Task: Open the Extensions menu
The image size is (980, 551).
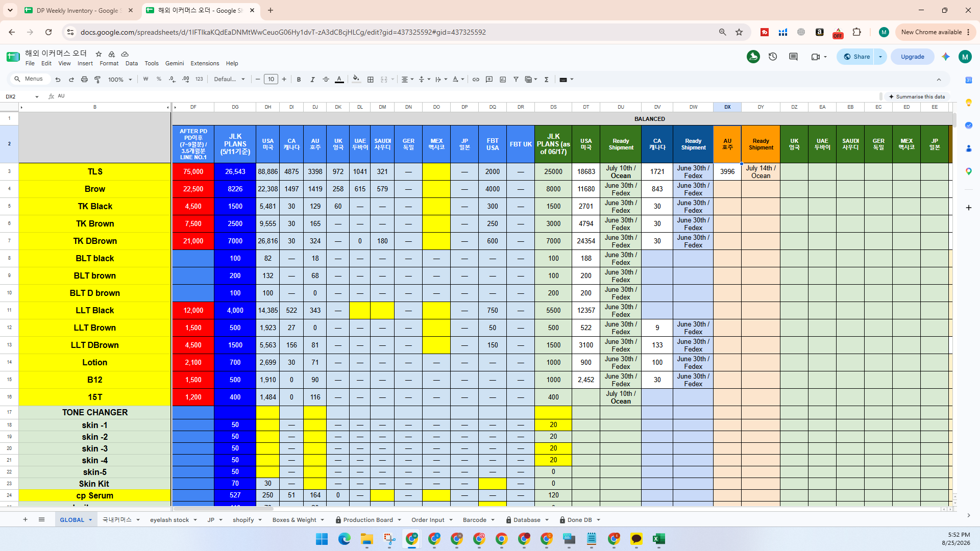Action: pos(205,63)
